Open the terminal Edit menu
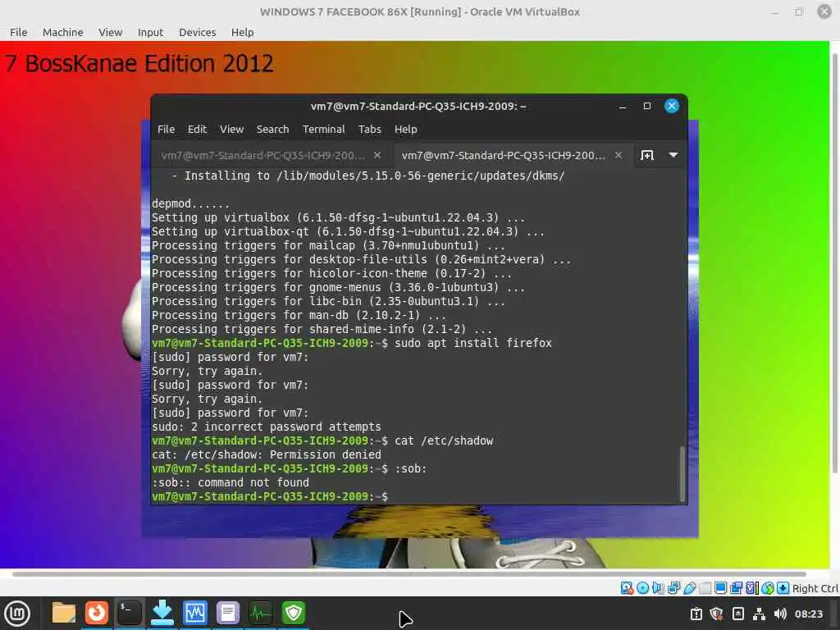This screenshot has width=840, height=630. click(x=197, y=129)
